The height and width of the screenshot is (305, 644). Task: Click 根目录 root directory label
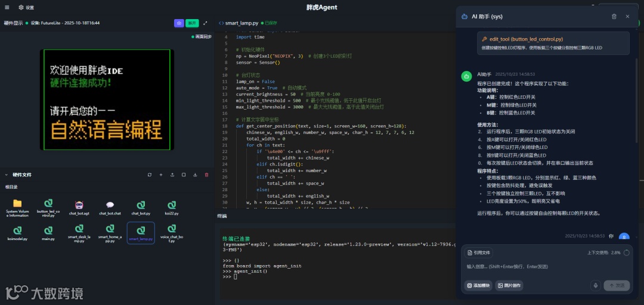pos(11,187)
